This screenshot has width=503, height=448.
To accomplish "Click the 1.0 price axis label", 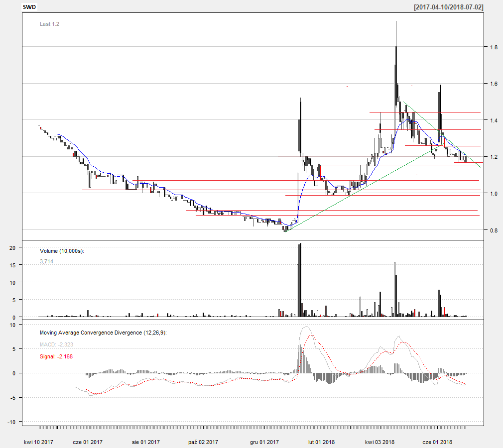I will coord(494,193).
